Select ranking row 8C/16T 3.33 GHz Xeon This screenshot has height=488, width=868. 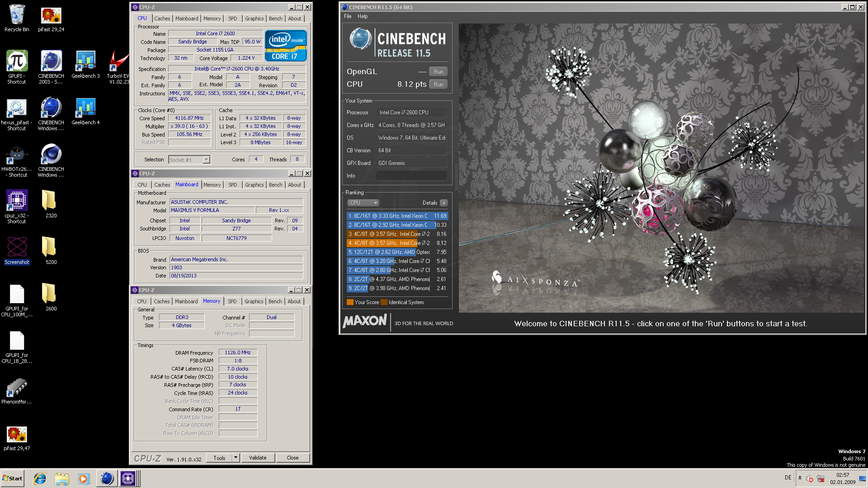[x=397, y=216]
